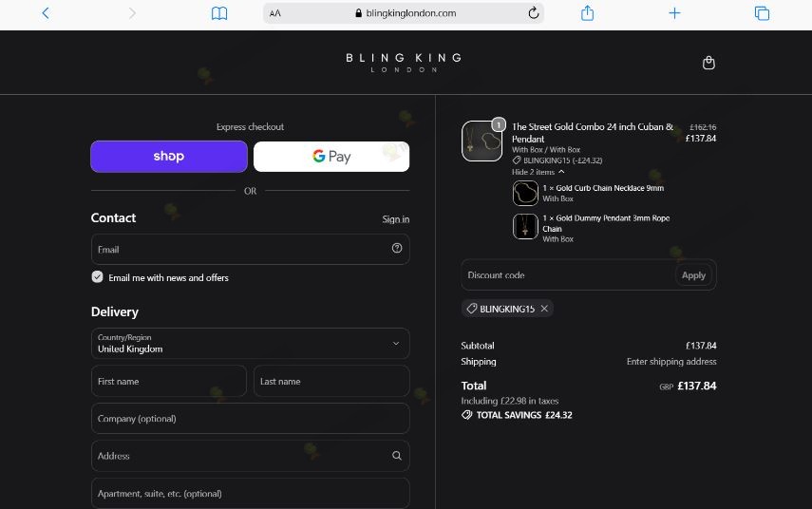The image size is (812, 509).
Task: Open the Safari share sheet icon
Action: point(587,13)
